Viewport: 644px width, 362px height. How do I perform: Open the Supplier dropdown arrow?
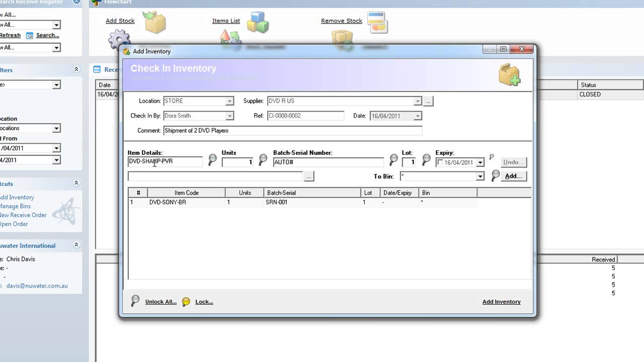point(417,101)
